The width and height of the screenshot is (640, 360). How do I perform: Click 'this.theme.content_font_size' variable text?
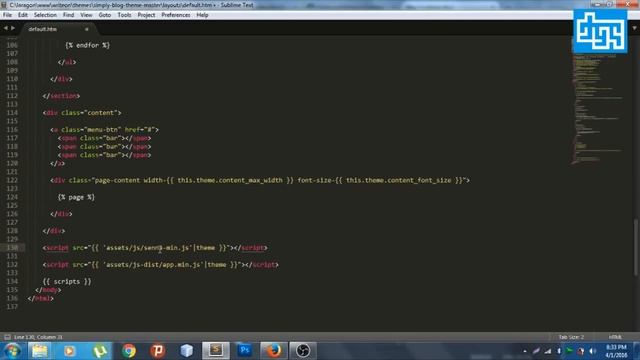[398, 180]
